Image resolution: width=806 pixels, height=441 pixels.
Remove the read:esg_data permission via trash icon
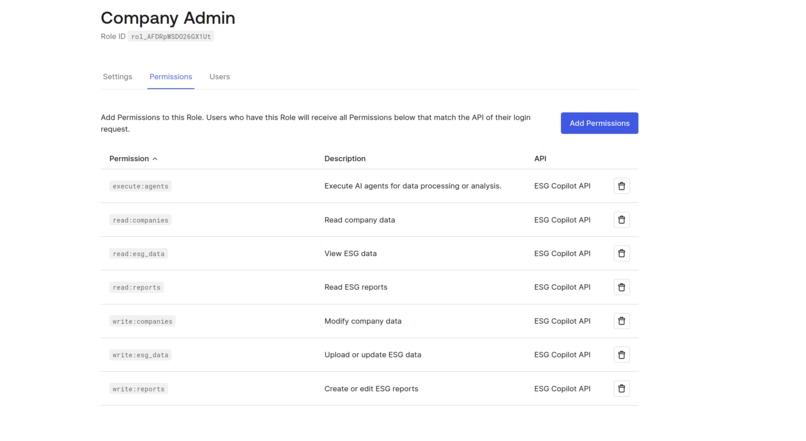point(621,253)
